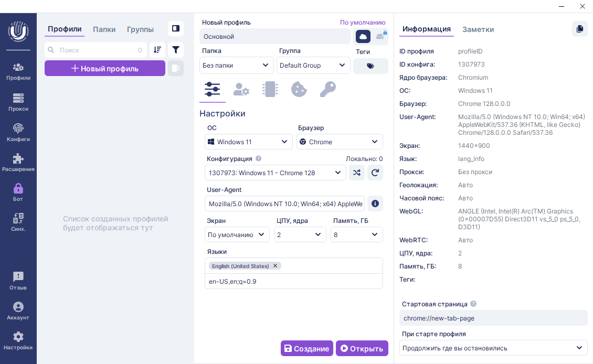
Task: Open the Configs fingerprint section
Action: (x=18, y=132)
